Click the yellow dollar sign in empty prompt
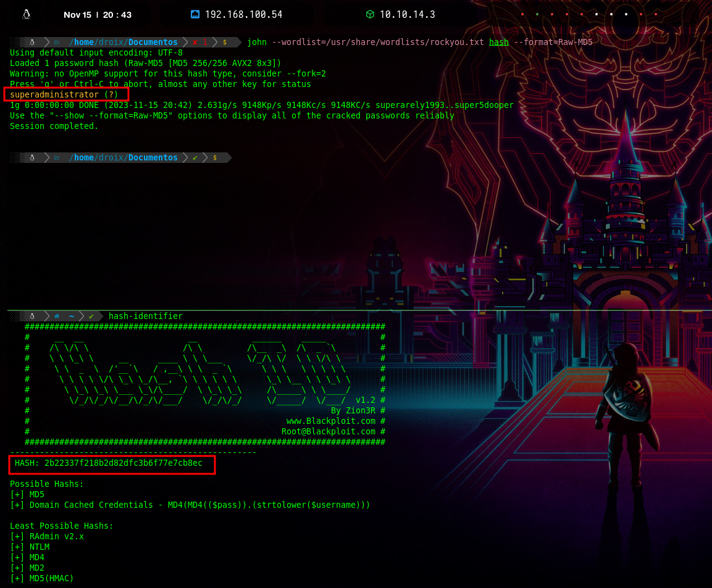The height and width of the screenshot is (588, 712). pos(214,158)
